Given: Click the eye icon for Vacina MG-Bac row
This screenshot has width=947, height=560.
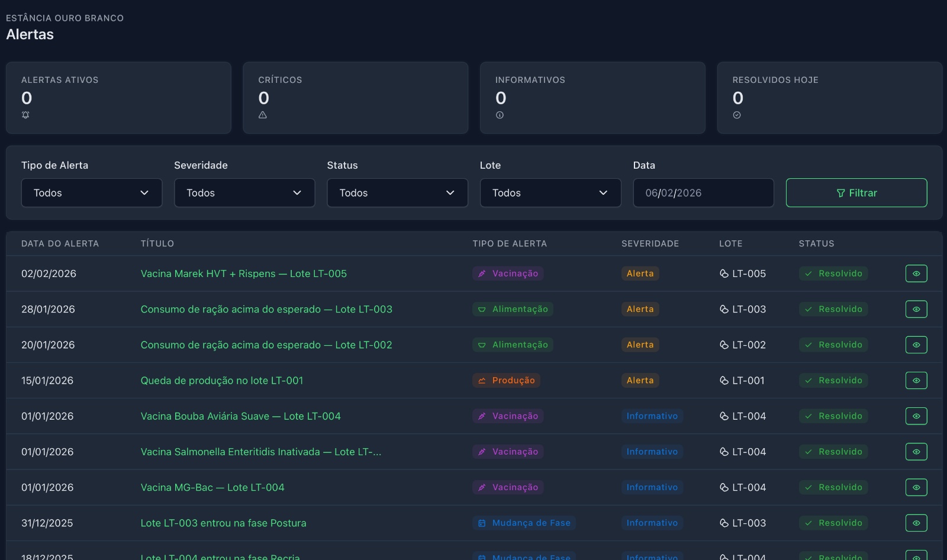Looking at the screenshot, I should coord(916,487).
